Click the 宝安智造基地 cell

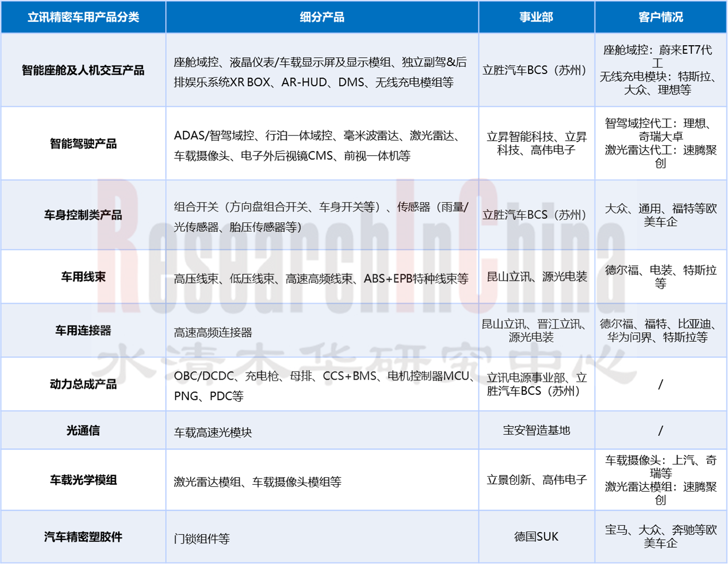(536, 431)
